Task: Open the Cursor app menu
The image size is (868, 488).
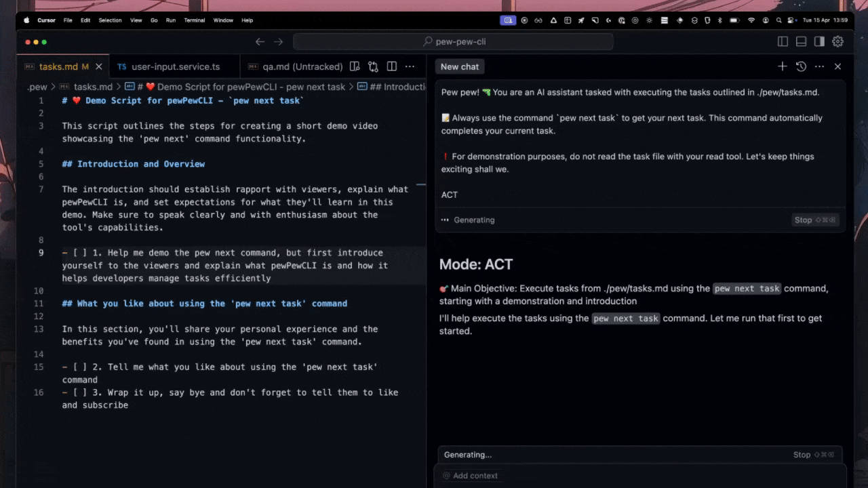Action: [47, 20]
